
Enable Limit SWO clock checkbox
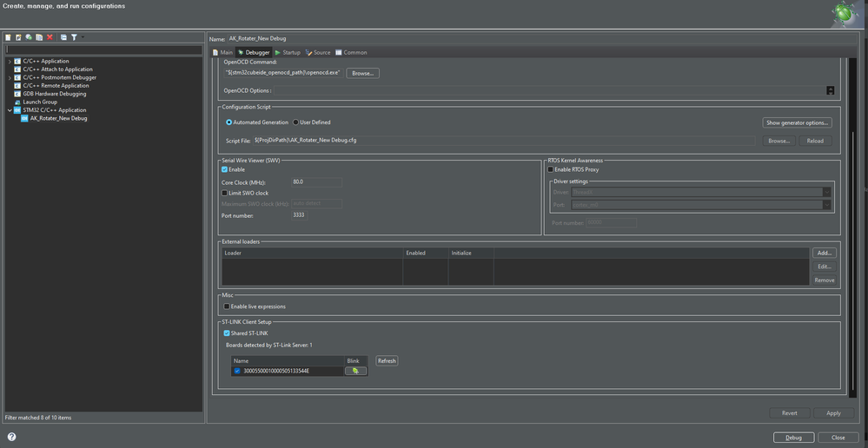coord(225,193)
